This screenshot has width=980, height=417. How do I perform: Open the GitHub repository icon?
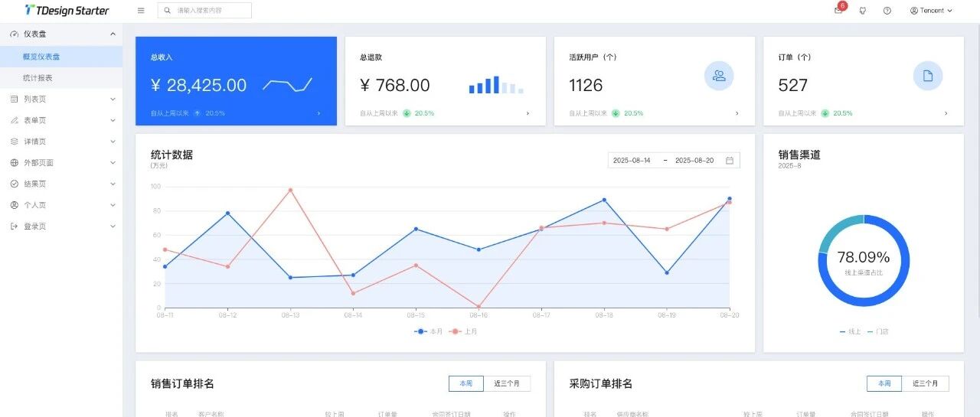[x=863, y=11]
